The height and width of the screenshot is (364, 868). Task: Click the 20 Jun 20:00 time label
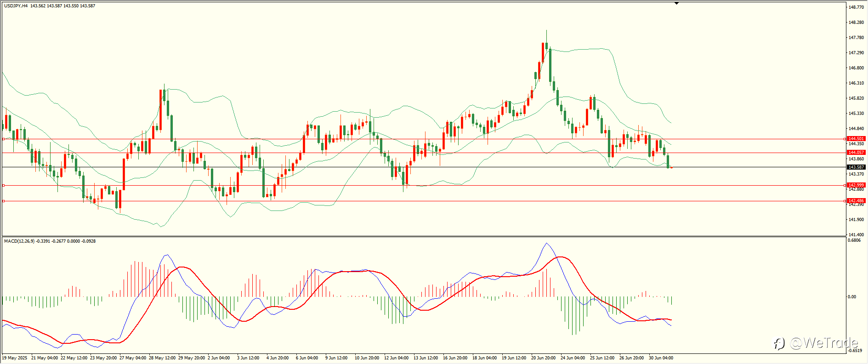(x=544, y=358)
